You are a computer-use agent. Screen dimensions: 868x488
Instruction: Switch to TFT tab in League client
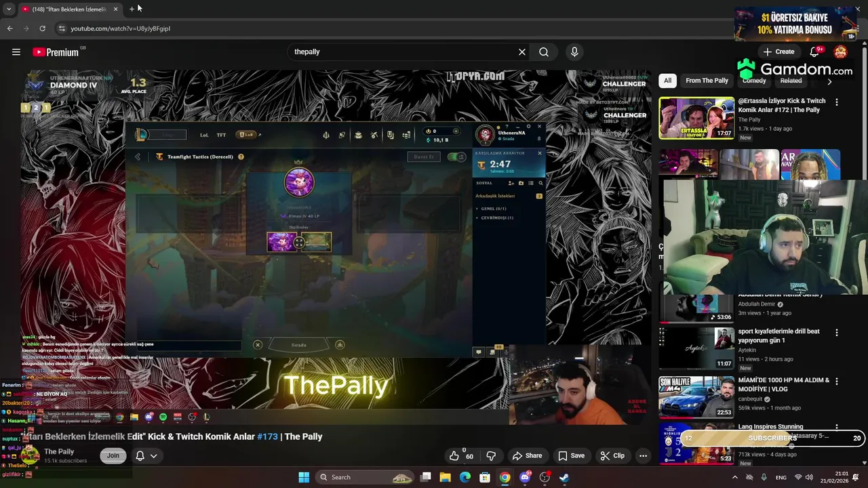221,135
